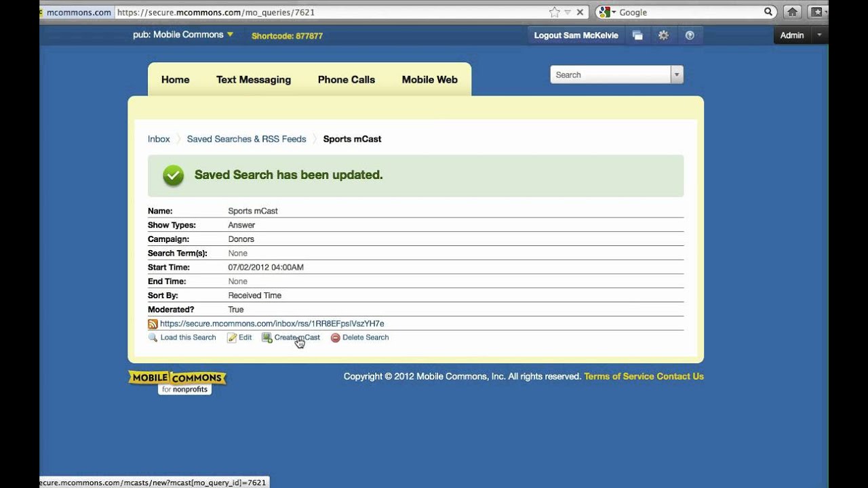Bookmark the page with the star icon
This screenshot has height=488, width=868.
pyautogui.click(x=555, y=12)
